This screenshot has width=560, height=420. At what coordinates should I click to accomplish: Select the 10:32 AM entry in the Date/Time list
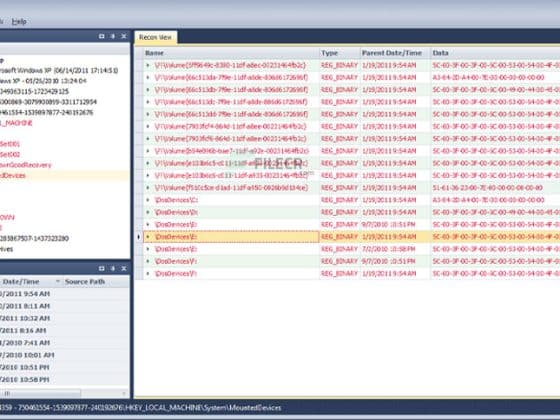tap(25, 318)
